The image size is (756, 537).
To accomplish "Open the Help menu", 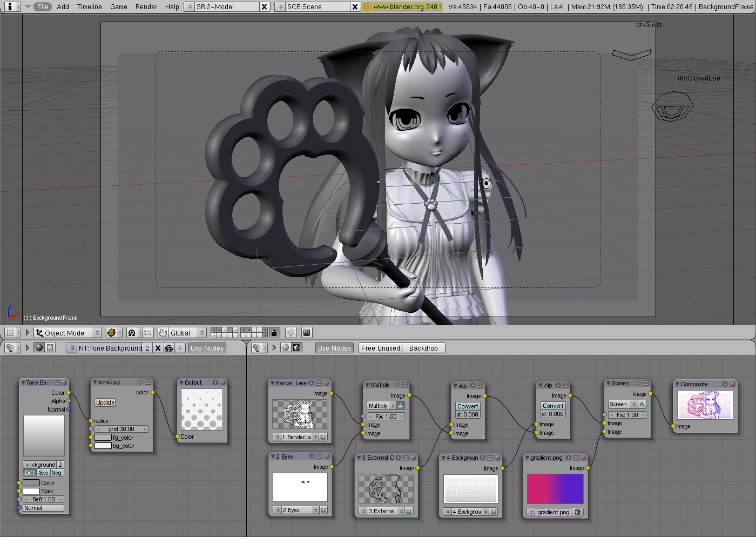I will point(172,6).
